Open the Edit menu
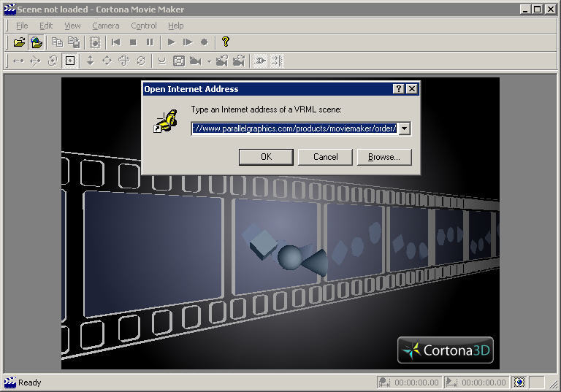 (46, 26)
